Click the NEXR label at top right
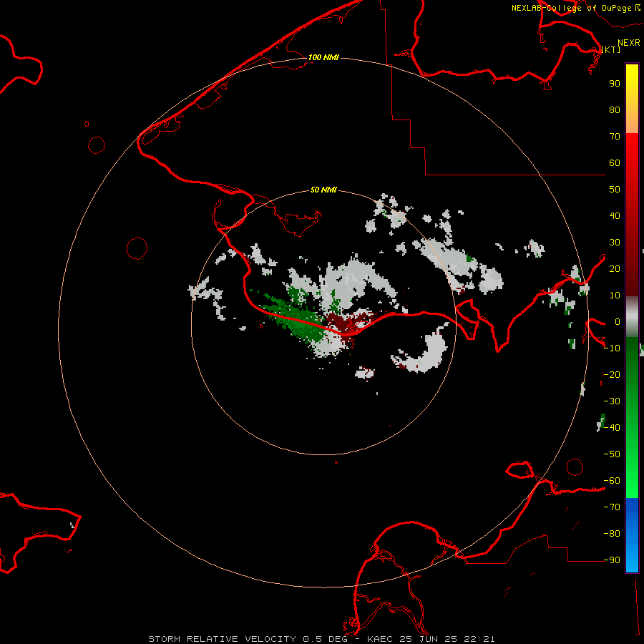The height and width of the screenshot is (644, 644). pos(629,43)
